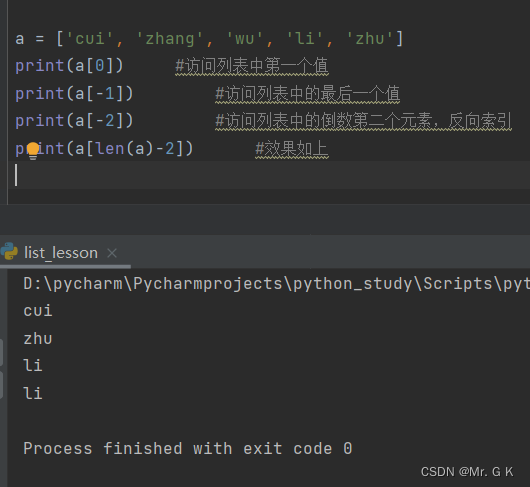Close the list_lesson run tab
This screenshot has width=530, height=487.
112,253
